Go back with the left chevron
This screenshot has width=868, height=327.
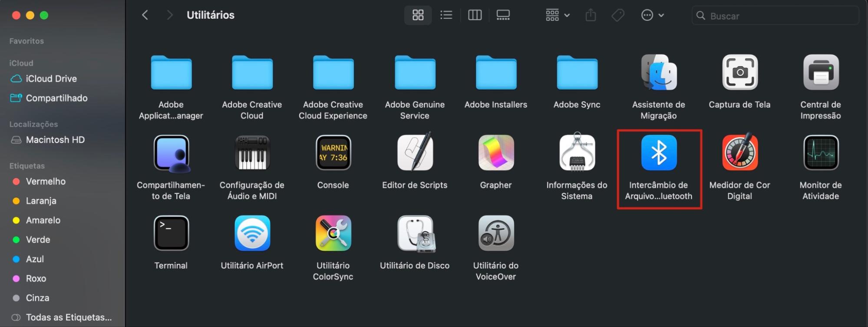(145, 15)
